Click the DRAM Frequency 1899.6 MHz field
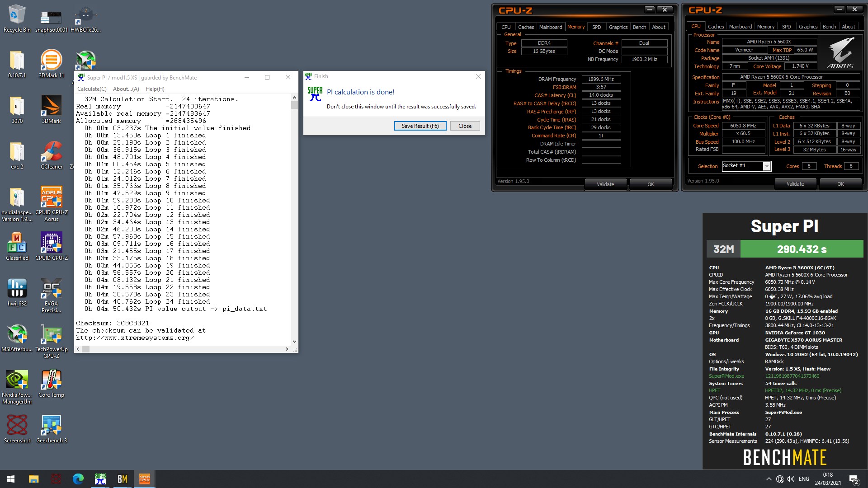Viewport: 868px width, 488px height. [x=601, y=79]
